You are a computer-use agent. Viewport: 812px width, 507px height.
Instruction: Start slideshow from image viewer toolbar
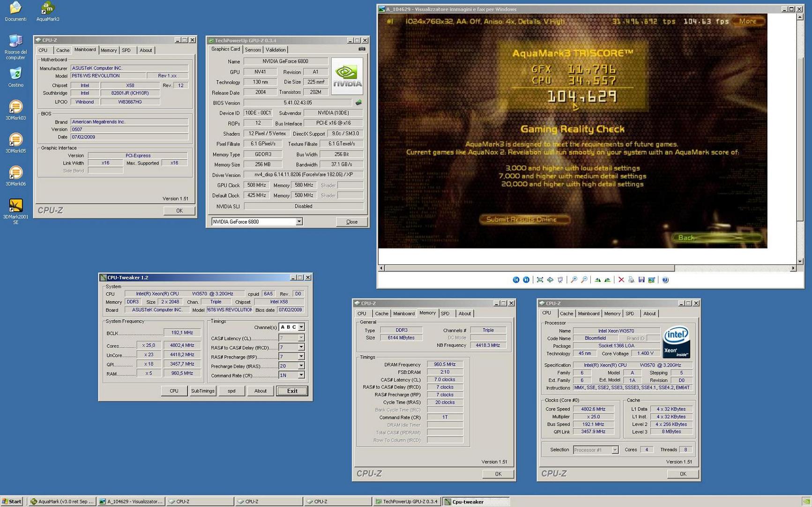point(560,280)
